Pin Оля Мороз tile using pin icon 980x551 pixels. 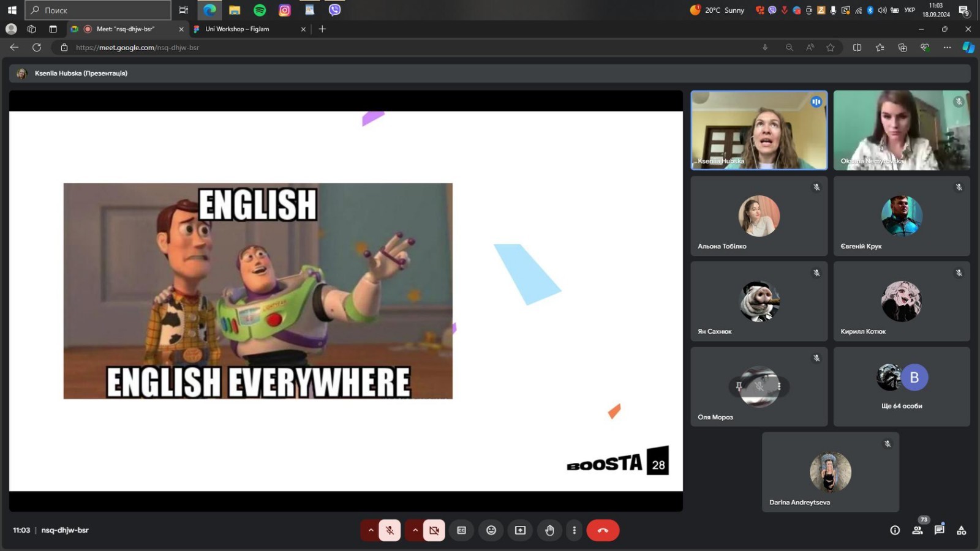[739, 386]
